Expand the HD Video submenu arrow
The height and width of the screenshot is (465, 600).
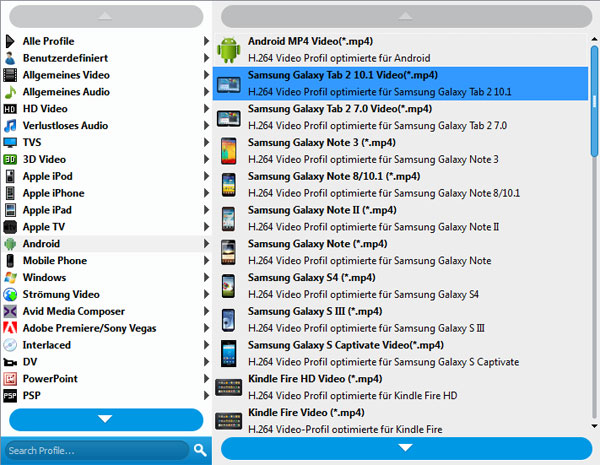click(206, 109)
